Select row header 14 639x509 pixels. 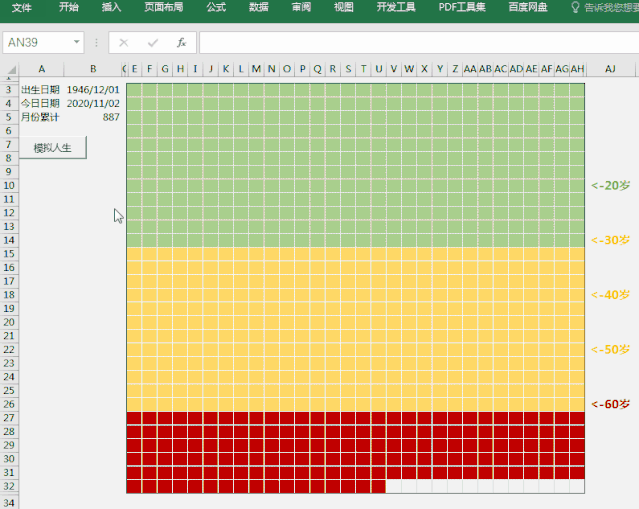click(9, 241)
